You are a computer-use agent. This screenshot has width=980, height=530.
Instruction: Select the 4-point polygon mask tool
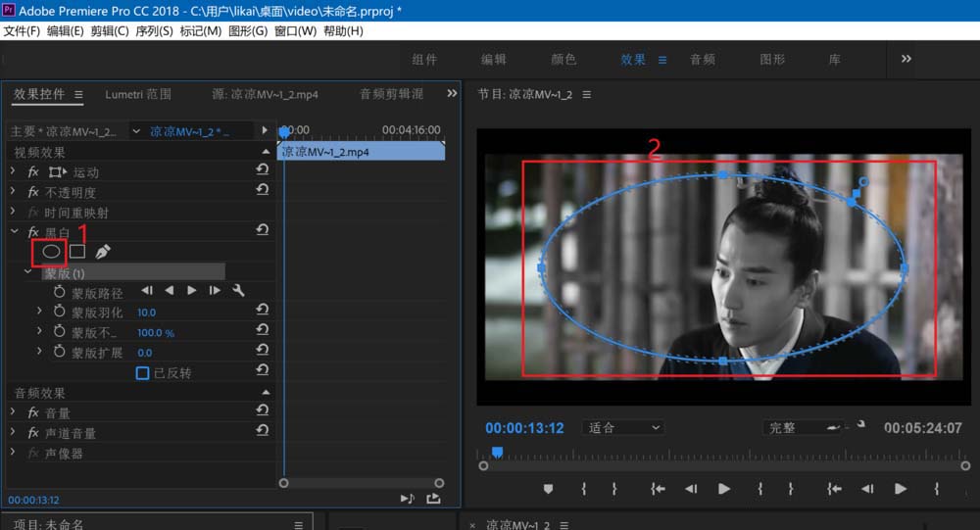[77, 251]
